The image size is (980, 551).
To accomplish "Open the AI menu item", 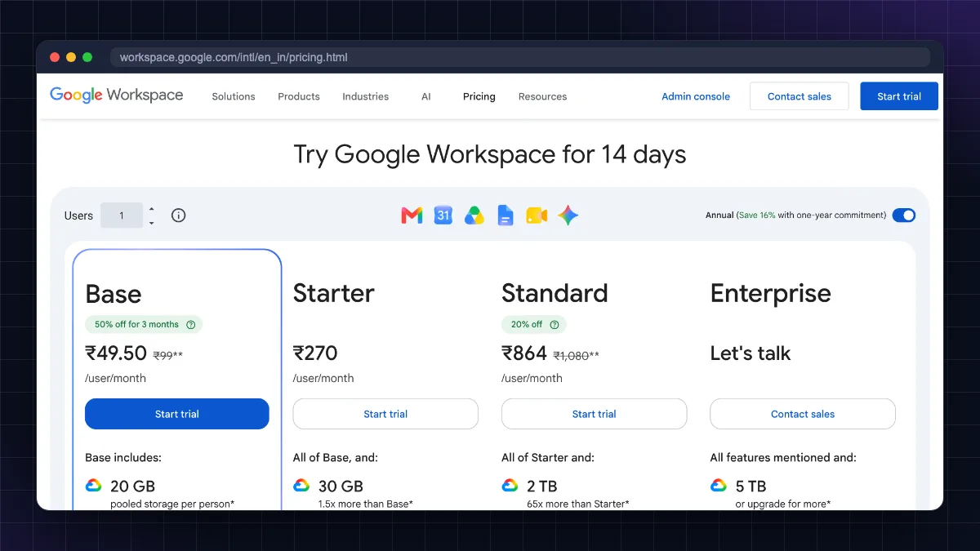I will pos(425,96).
